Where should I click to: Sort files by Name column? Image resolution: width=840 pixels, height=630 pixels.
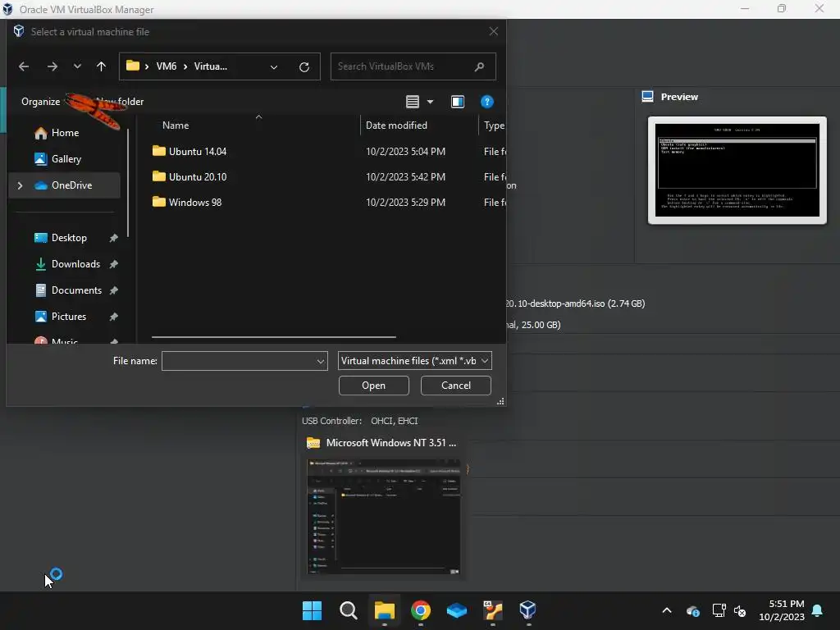[x=176, y=126]
